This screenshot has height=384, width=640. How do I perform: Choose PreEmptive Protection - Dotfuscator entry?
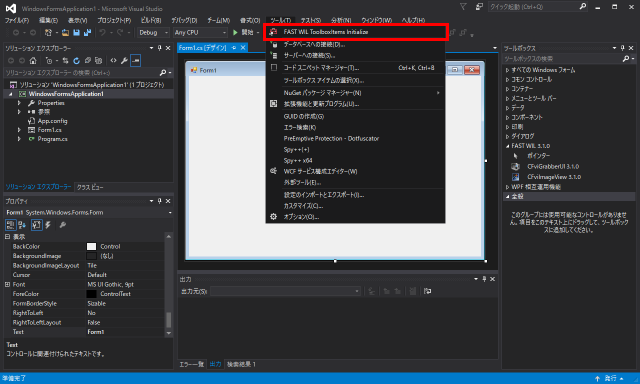point(355,138)
